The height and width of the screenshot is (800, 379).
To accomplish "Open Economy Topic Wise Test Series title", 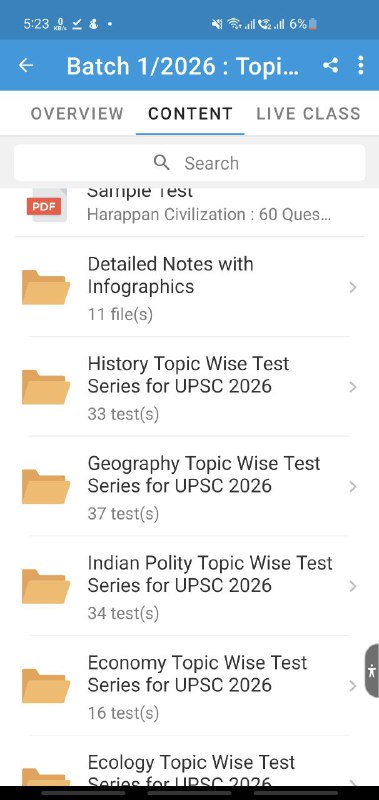I will [197, 673].
